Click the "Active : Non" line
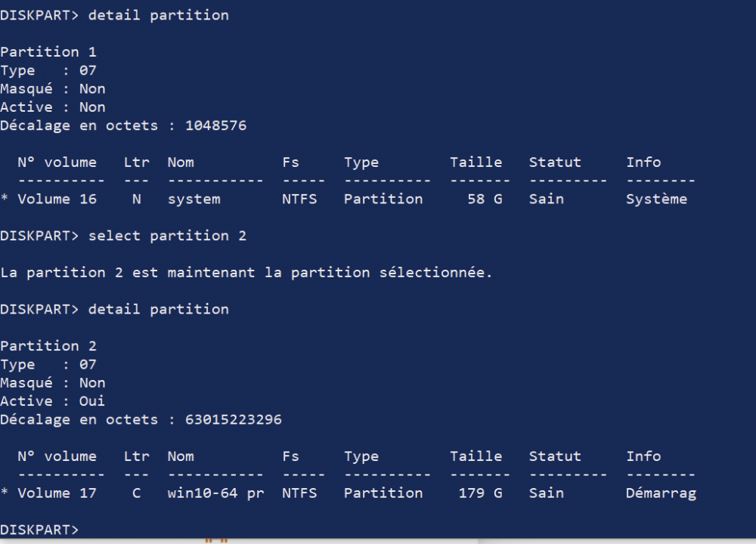Viewport: 756px width, 544px height. [x=52, y=107]
